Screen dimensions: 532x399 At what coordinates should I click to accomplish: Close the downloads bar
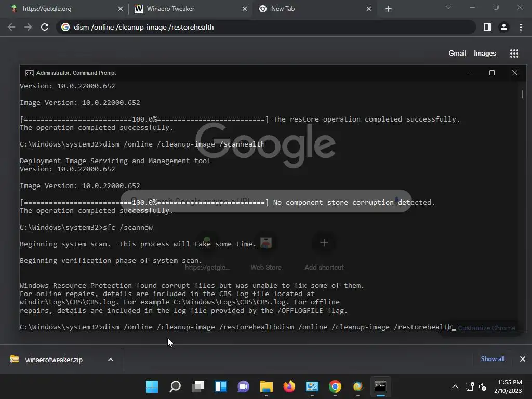click(523, 359)
